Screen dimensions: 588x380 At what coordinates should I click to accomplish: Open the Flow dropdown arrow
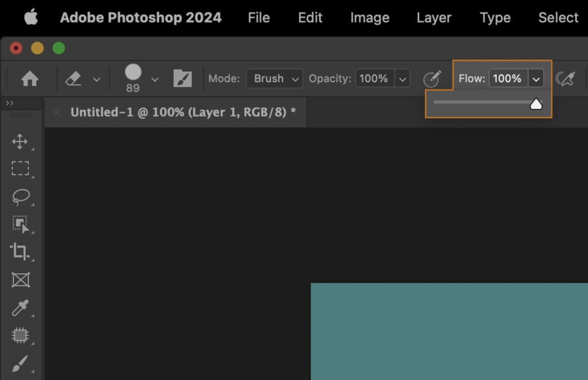536,79
